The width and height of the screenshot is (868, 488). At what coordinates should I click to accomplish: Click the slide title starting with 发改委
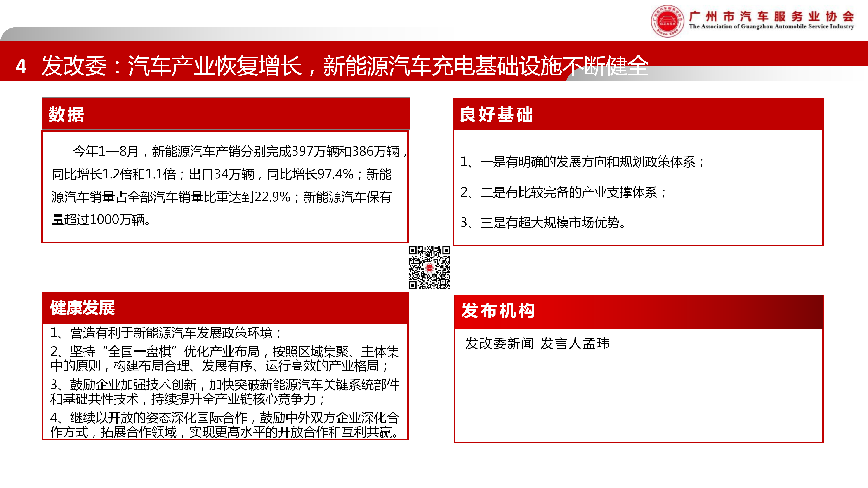pos(345,66)
